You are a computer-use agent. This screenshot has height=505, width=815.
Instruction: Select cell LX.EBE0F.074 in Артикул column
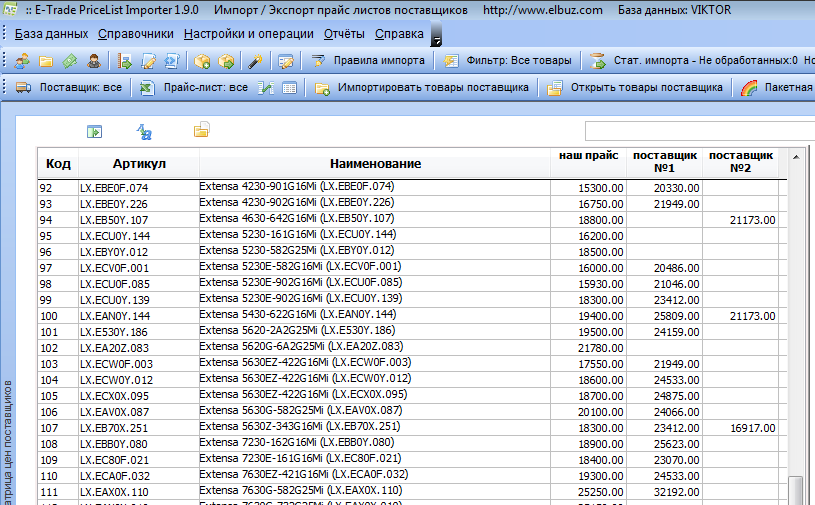(138, 188)
